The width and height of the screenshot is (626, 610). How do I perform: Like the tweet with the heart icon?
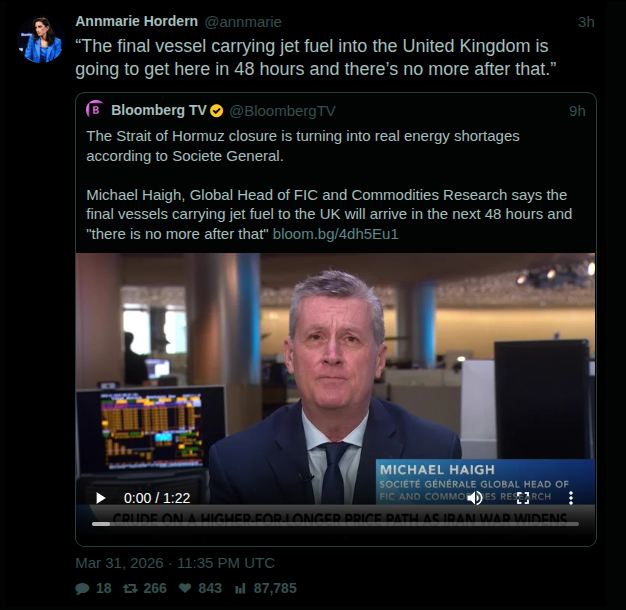pyautogui.click(x=185, y=588)
